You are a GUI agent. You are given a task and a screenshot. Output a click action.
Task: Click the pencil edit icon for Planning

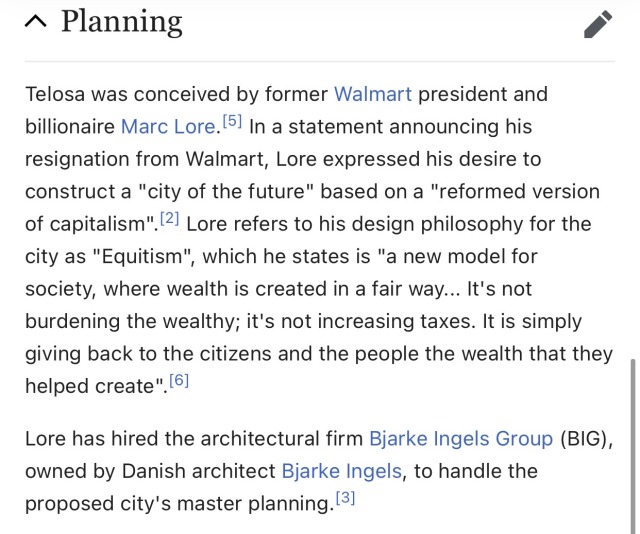597,24
